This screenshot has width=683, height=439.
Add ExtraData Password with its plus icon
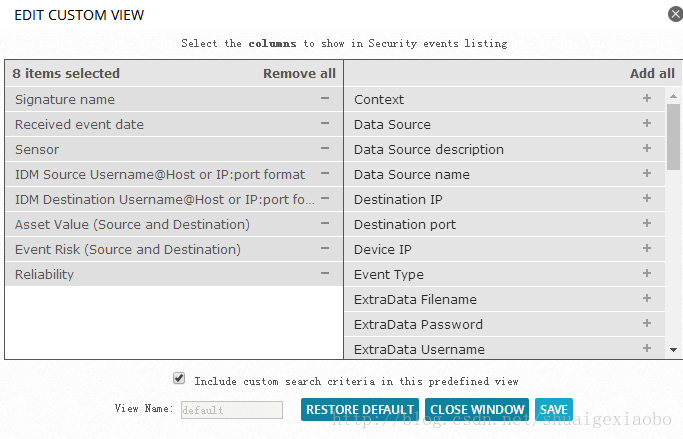coord(647,324)
